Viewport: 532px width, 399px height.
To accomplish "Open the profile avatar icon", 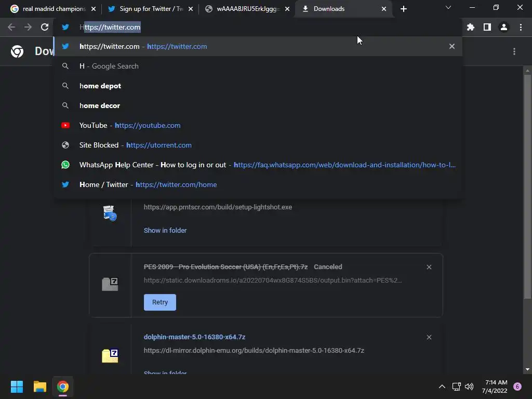I will [504, 27].
